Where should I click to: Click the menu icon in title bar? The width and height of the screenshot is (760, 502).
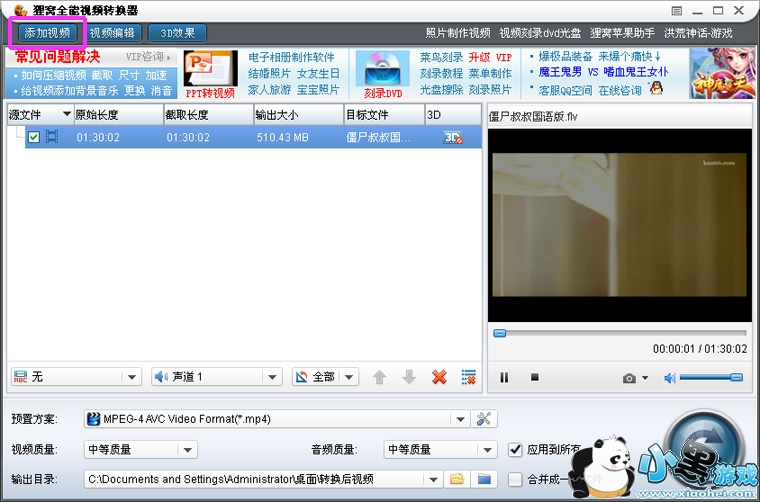(677, 11)
